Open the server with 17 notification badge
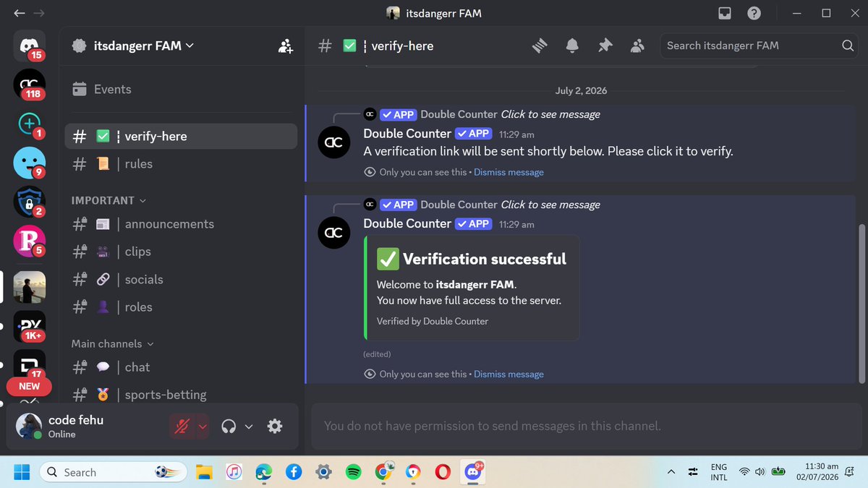 (29, 364)
